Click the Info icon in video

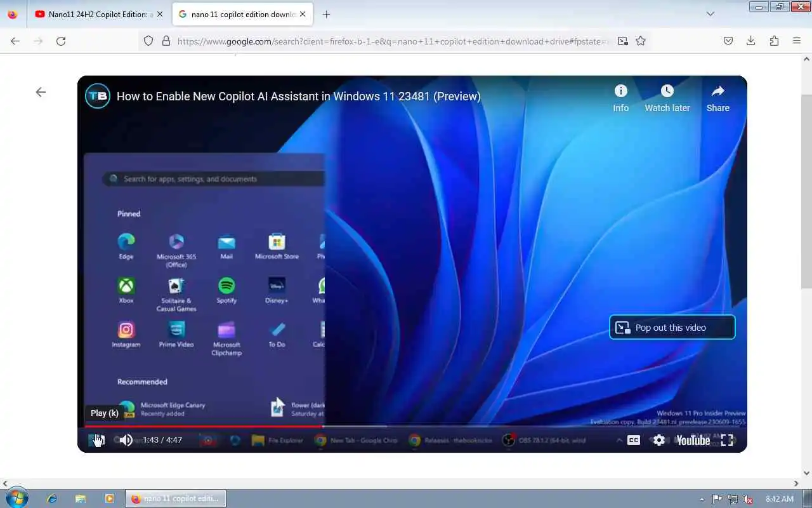pos(620,98)
